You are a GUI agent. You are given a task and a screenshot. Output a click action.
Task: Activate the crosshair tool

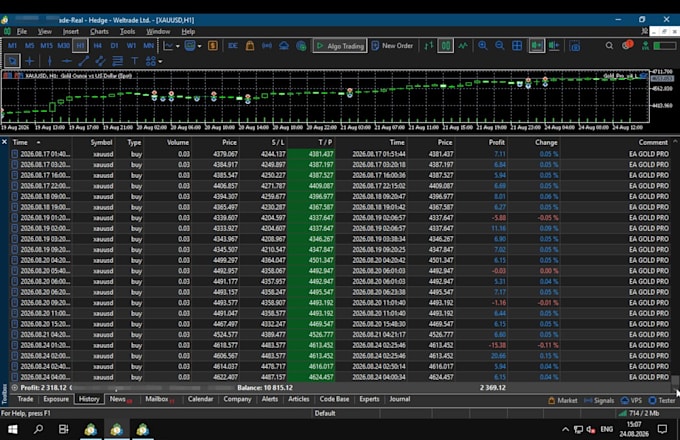click(29, 61)
